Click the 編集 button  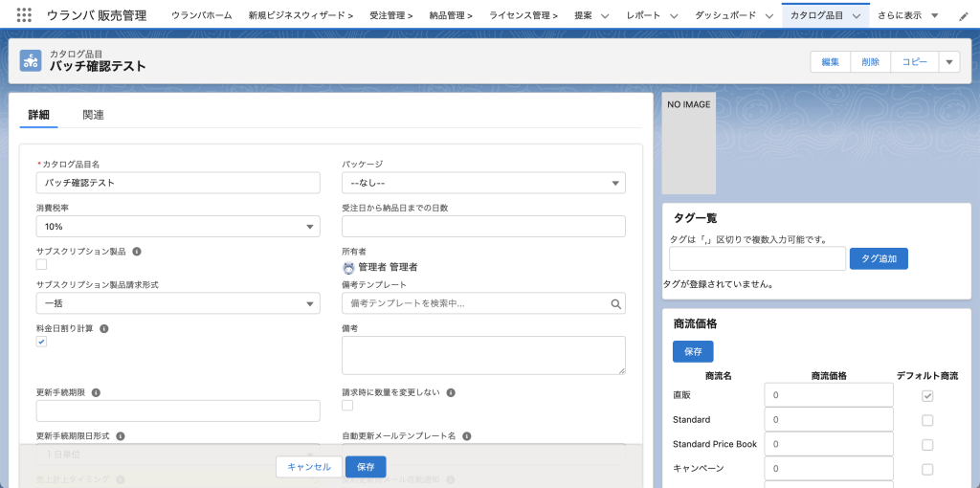(830, 62)
